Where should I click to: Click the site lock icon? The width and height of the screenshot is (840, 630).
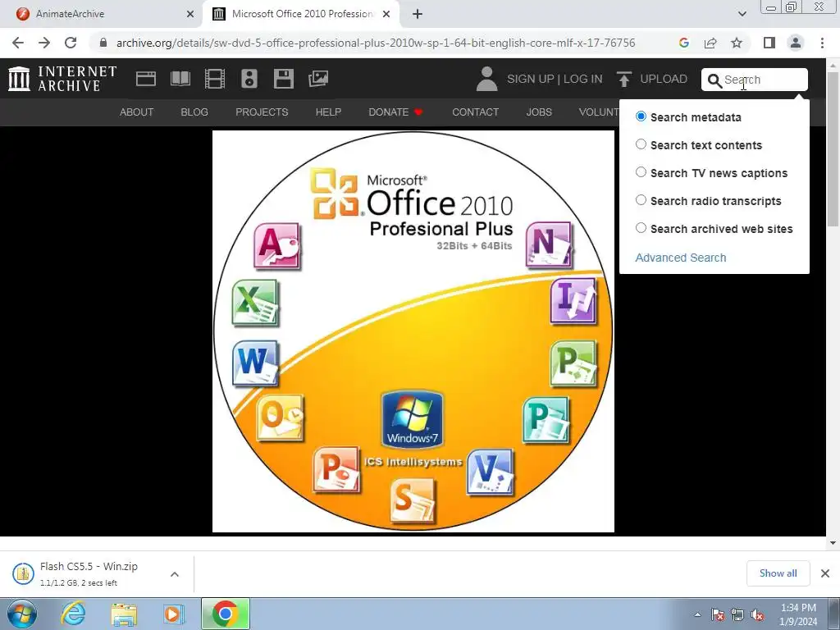(x=103, y=43)
